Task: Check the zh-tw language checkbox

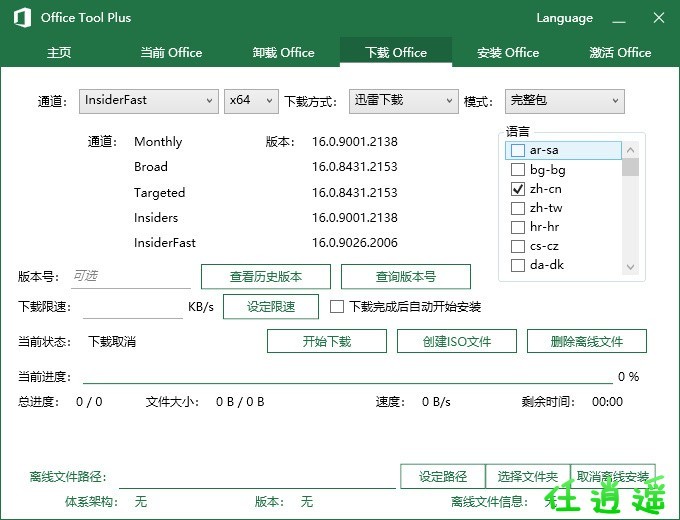Action: coord(518,208)
